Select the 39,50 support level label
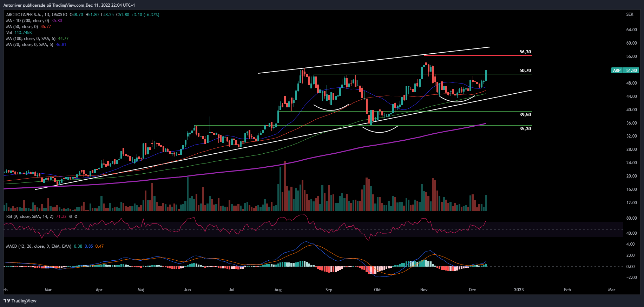The height and width of the screenshot is (307, 644). coord(525,115)
